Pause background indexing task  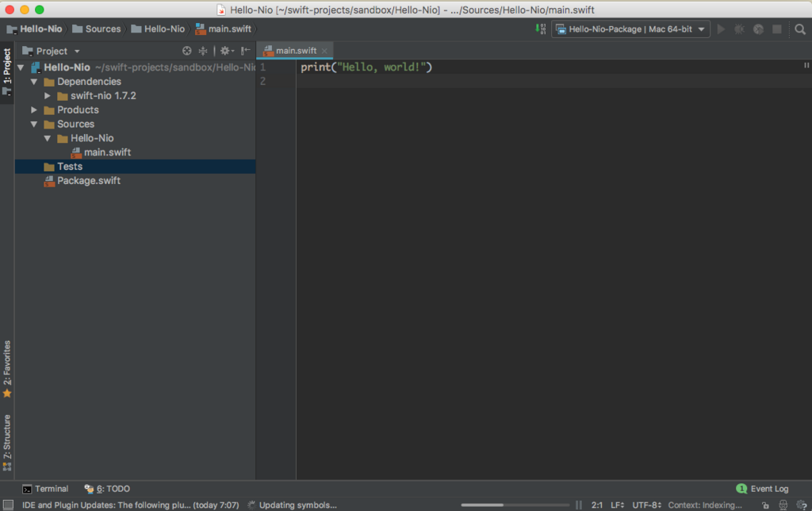pyautogui.click(x=578, y=505)
